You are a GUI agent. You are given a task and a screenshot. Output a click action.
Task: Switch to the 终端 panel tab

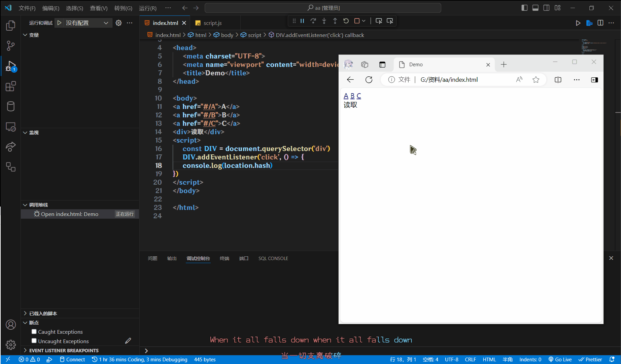(x=225, y=258)
